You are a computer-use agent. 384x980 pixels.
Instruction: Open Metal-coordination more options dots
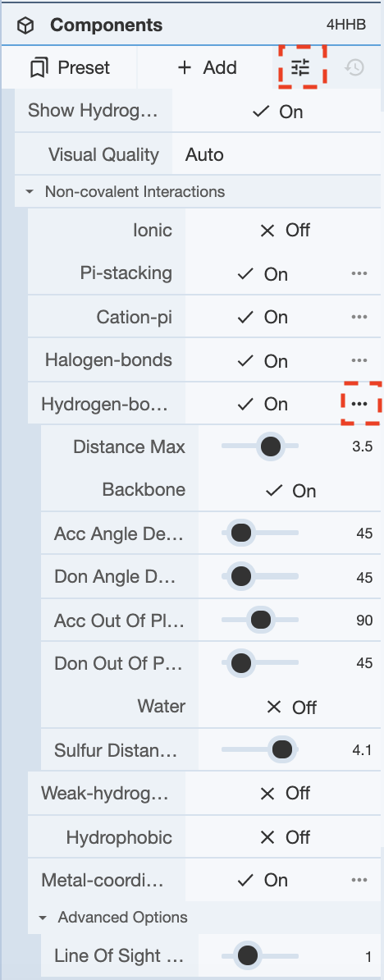[x=359, y=880]
